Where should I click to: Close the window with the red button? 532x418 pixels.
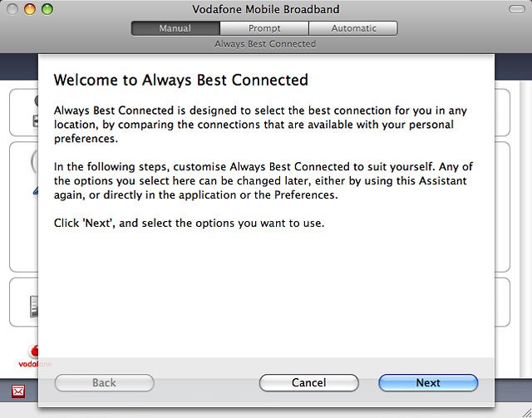point(12,10)
